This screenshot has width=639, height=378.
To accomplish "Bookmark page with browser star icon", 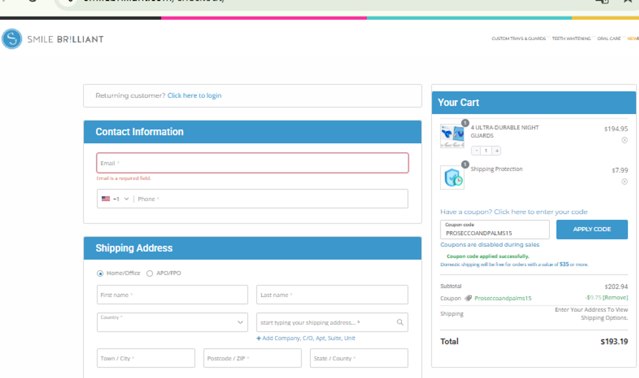I will coord(628,1).
